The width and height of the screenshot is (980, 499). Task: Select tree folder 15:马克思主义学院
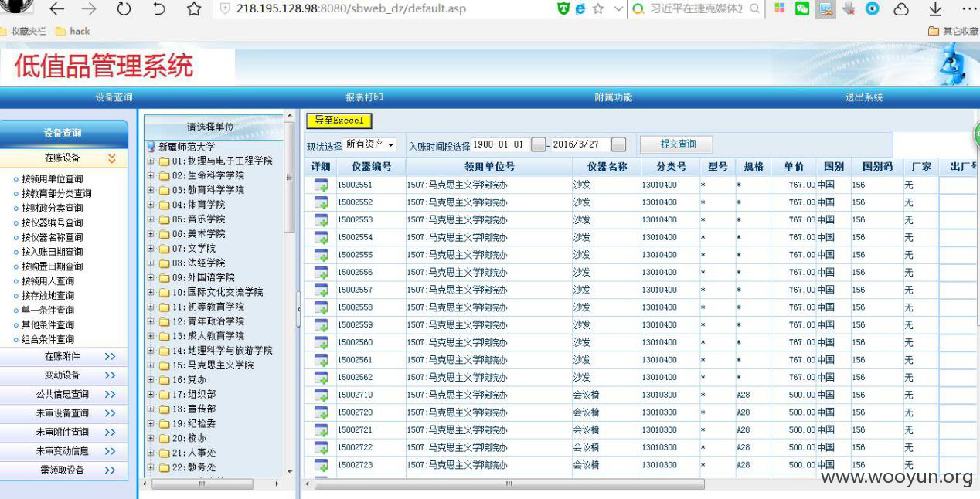pyautogui.click(x=213, y=365)
